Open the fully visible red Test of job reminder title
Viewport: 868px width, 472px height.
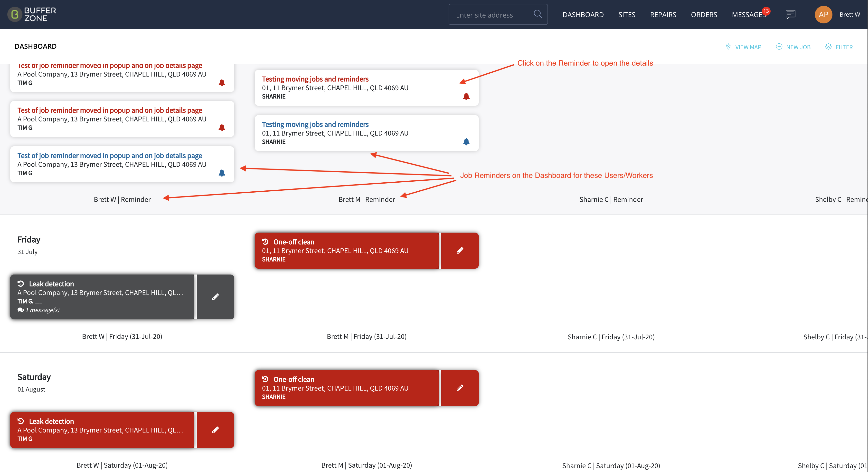click(x=110, y=110)
